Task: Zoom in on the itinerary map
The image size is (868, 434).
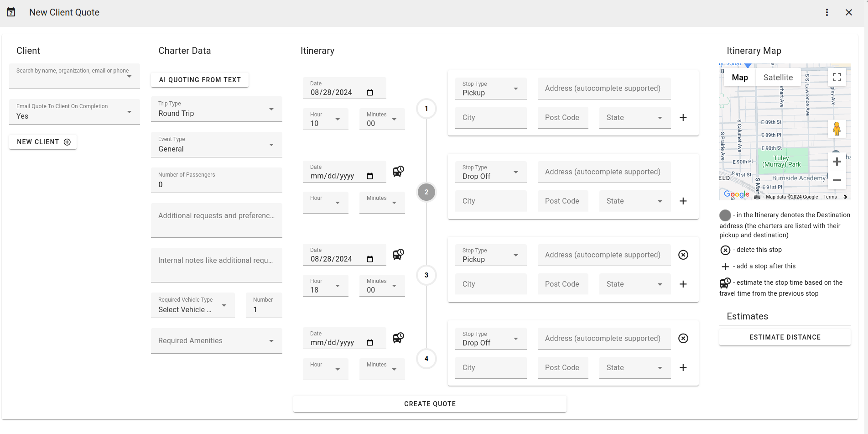Action: (x=837, y=162)
